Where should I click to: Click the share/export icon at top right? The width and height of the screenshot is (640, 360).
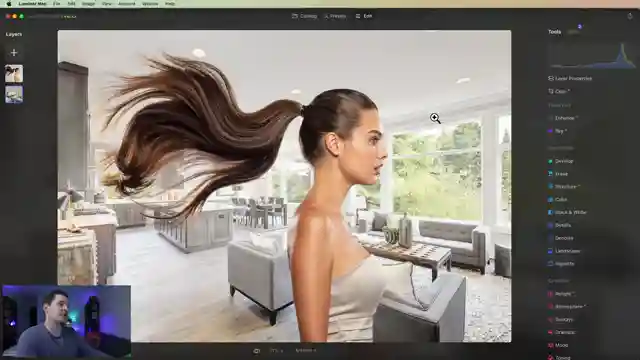(x=630, y=16)
